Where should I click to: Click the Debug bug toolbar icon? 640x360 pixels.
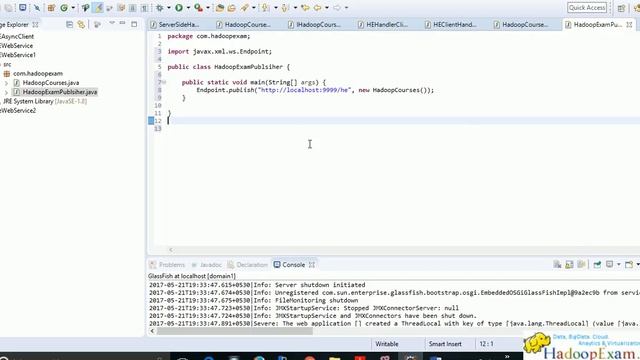click(x=160, y=7)
